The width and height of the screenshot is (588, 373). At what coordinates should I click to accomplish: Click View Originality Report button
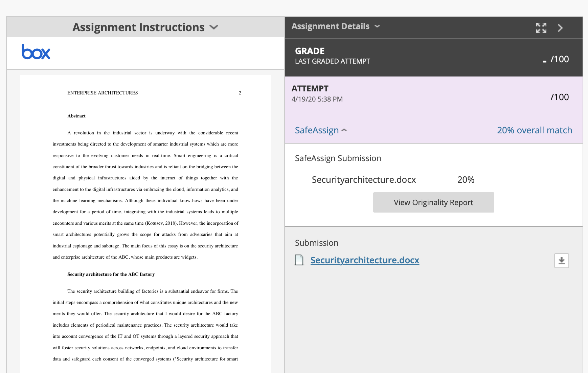[x=433, y=202]
